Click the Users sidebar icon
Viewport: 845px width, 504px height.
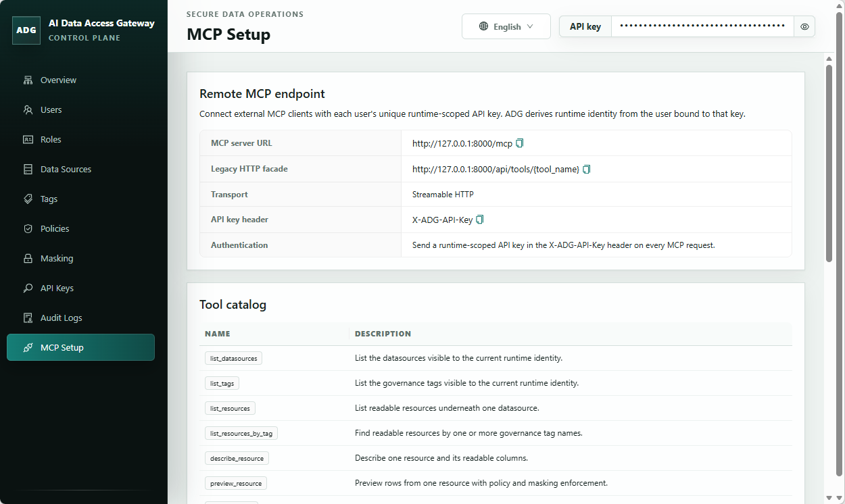[28, 110]
